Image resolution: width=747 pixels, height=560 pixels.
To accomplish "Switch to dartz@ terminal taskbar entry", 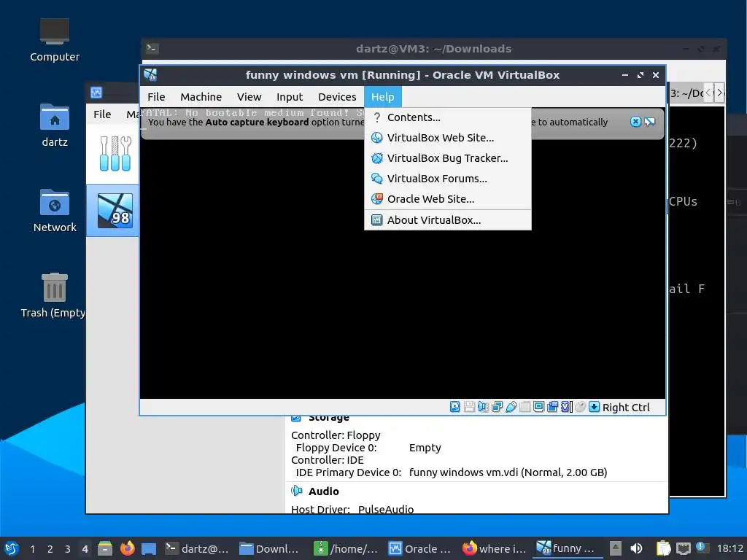I will pyautogui.click(x=197, y=548).
